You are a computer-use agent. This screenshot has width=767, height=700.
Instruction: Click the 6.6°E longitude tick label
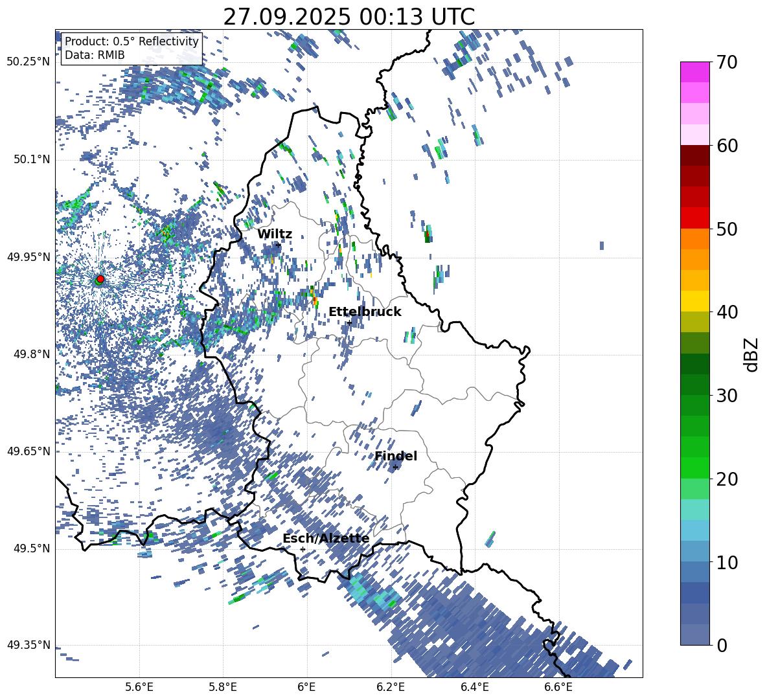point(558,687)
